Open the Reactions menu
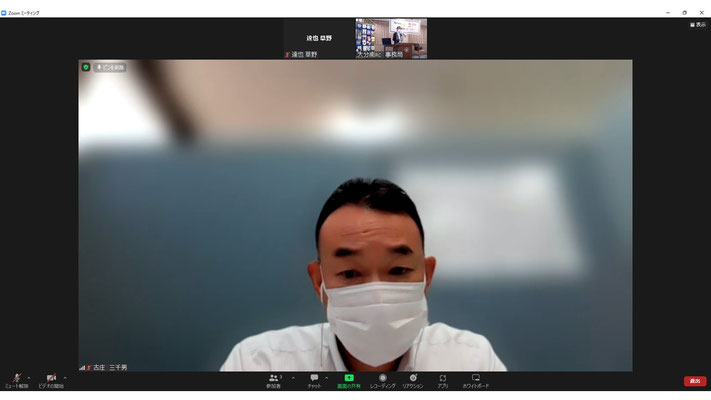711x400 pixels. (x=413, y=381)
